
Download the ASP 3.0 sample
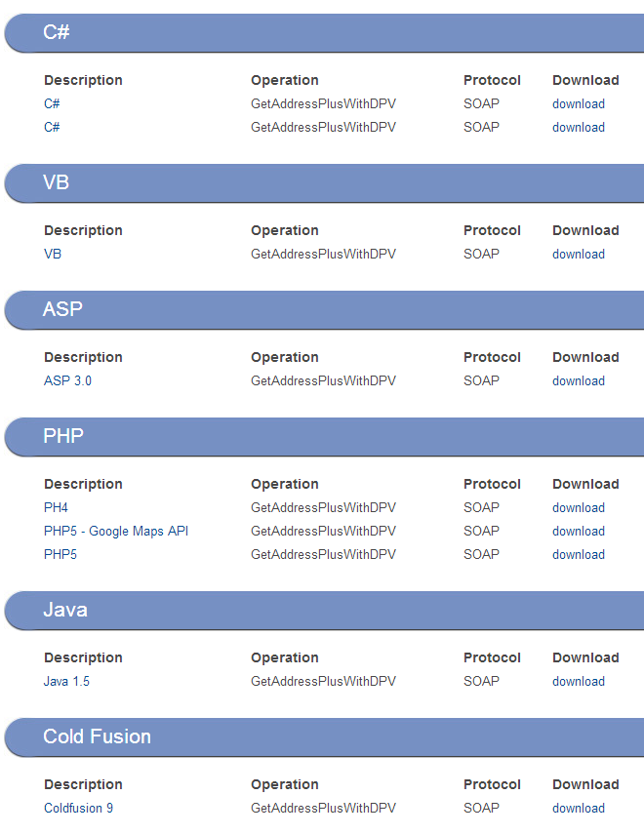[579, 380]
